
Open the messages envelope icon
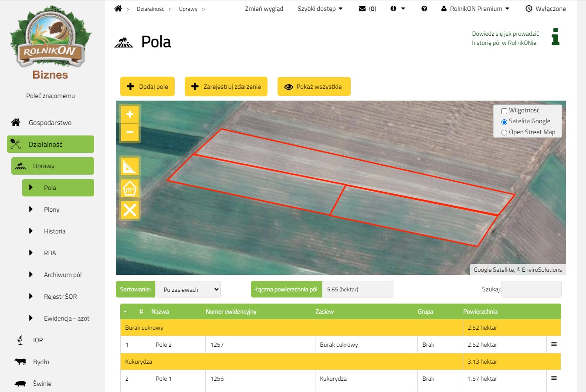(362, 9)
